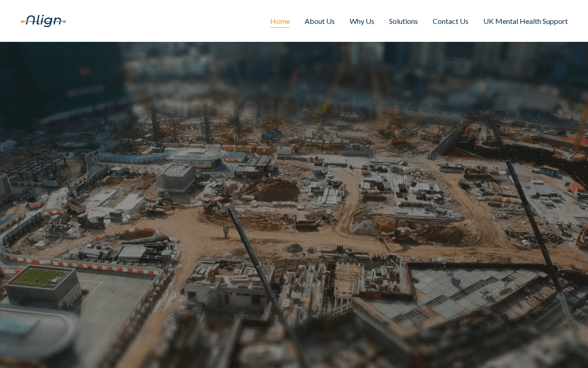
Task: Open the Why Us page
Action: [362, 21]
